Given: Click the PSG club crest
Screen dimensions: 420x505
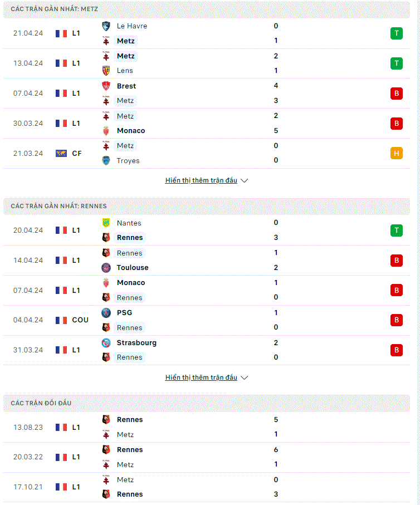Looking at the screenshot, I should coord(106,313).
